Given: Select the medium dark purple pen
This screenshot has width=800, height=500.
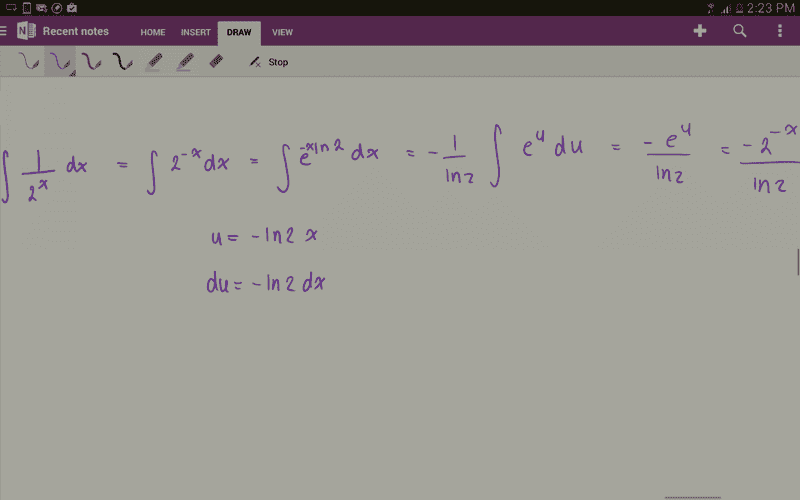Looking at the screenshot, I should coord(91,62).
